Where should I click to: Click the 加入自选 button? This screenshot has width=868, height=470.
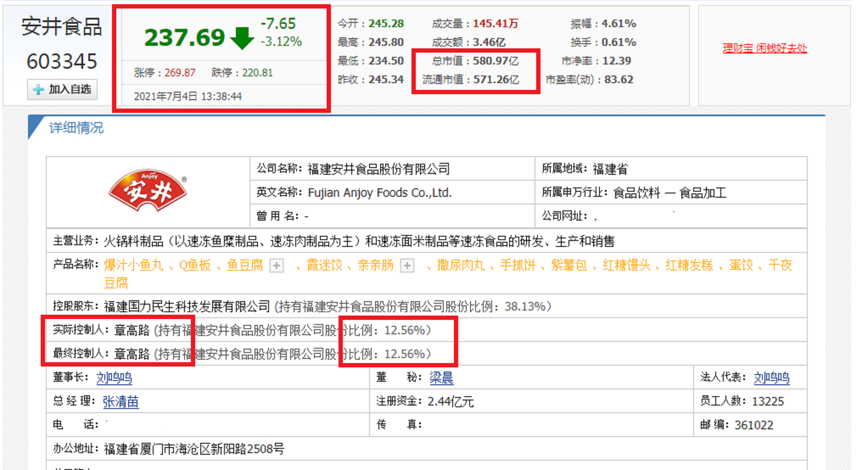tap(62, 90)
